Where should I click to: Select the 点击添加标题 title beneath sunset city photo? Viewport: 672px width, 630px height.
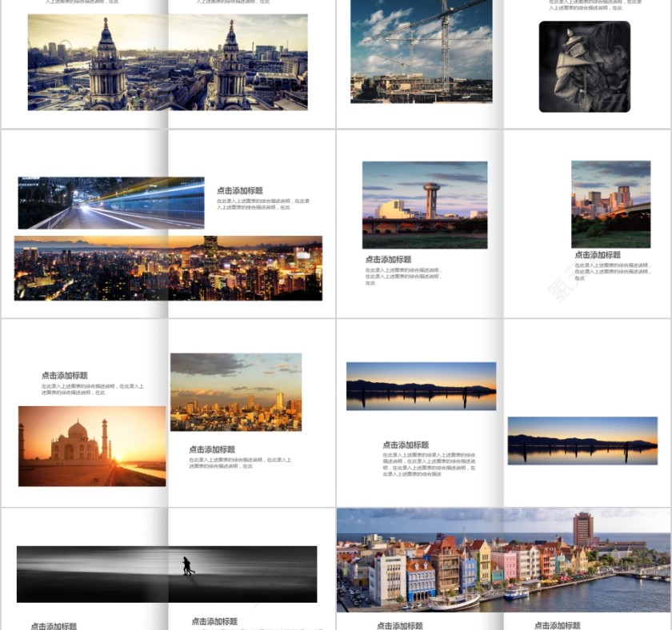point(212,450)
